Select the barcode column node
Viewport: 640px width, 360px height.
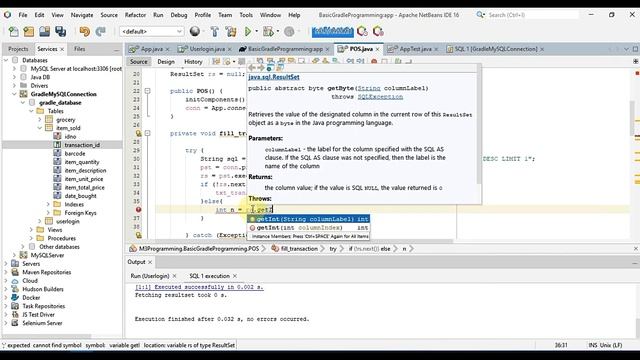pyautogui.click(x=75, y=153)
